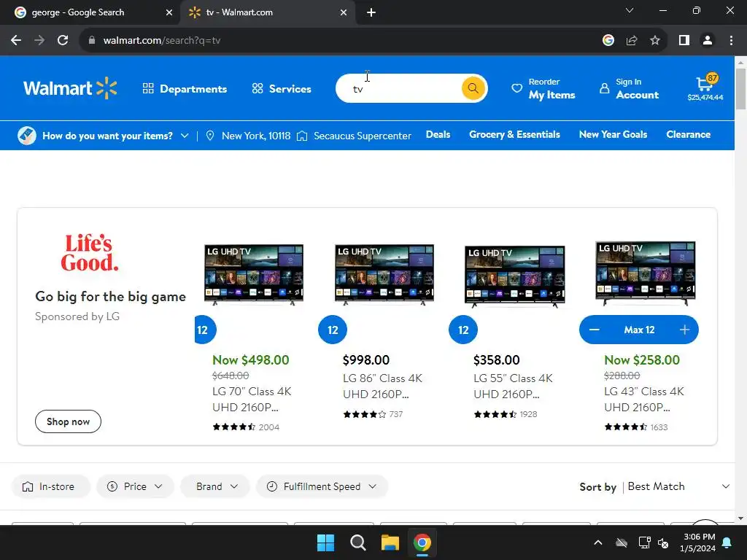Open the Clearance link
This screenshot has height=560, width=747.
(689, 134)
